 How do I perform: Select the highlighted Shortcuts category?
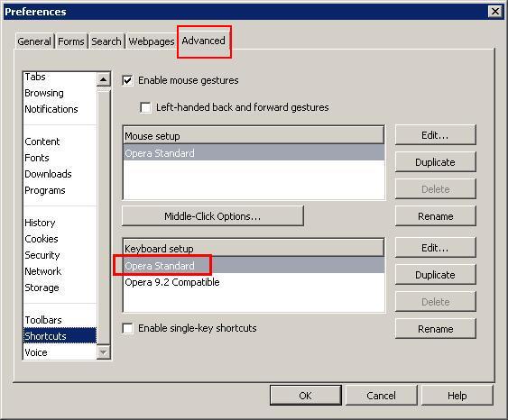(x=60, y=336)
